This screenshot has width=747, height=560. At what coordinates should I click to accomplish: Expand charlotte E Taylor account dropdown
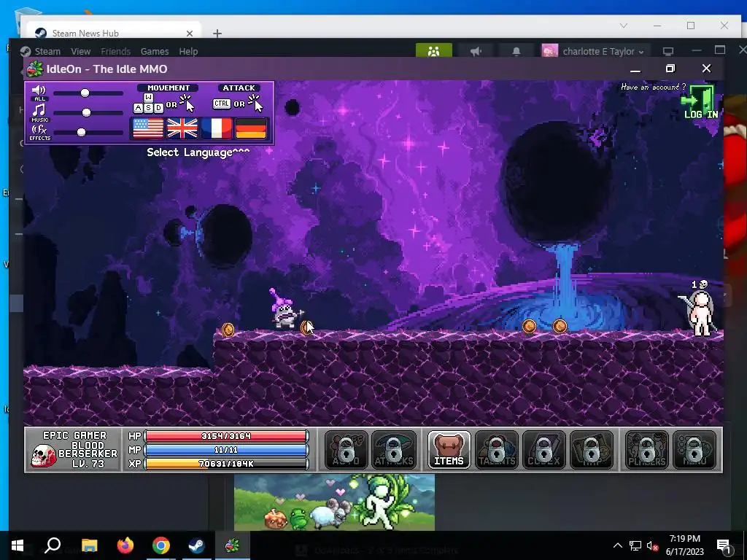[603, 52]
